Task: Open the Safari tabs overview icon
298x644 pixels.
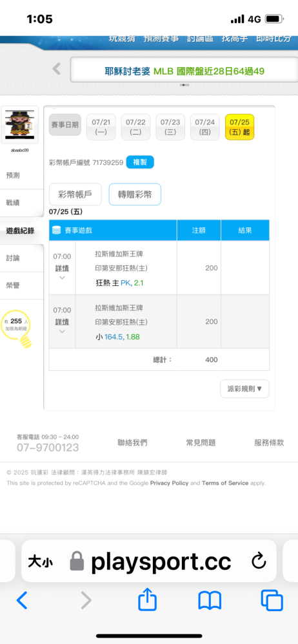Action: coord(272,600)
